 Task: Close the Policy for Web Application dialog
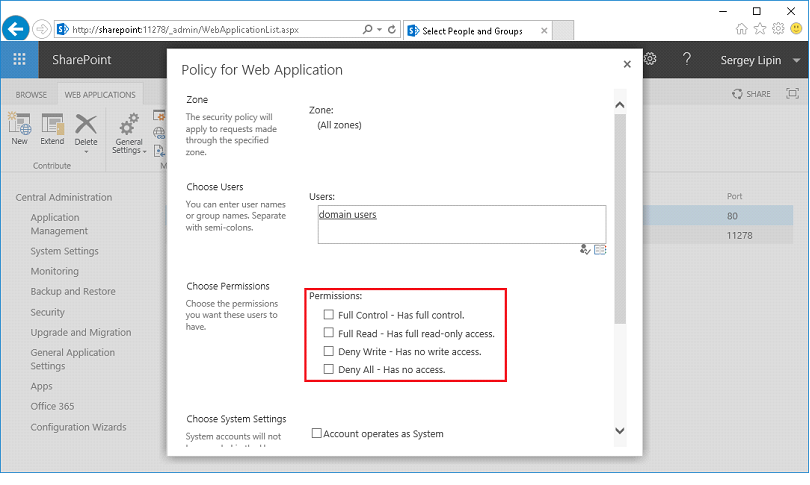627,64
